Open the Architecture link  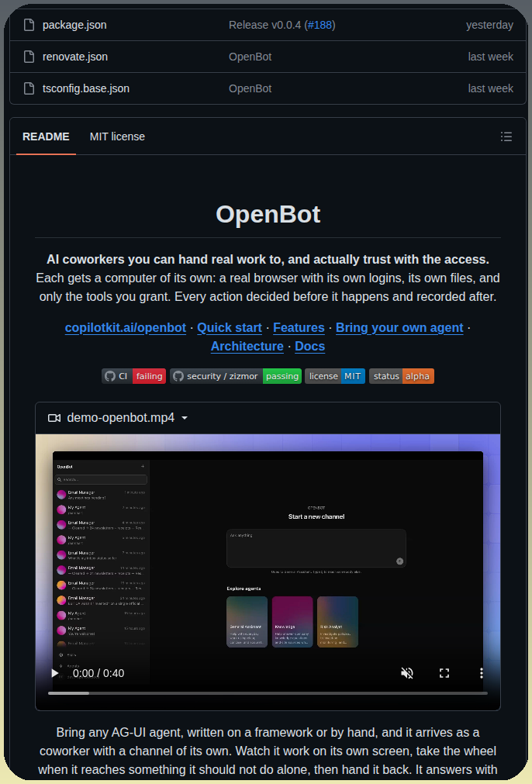click(247, 347)
